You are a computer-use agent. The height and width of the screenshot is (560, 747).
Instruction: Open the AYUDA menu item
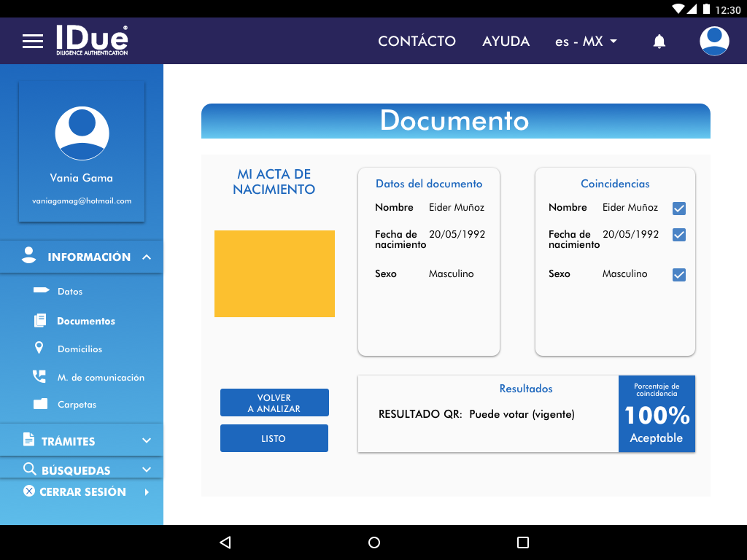(506, 42)
